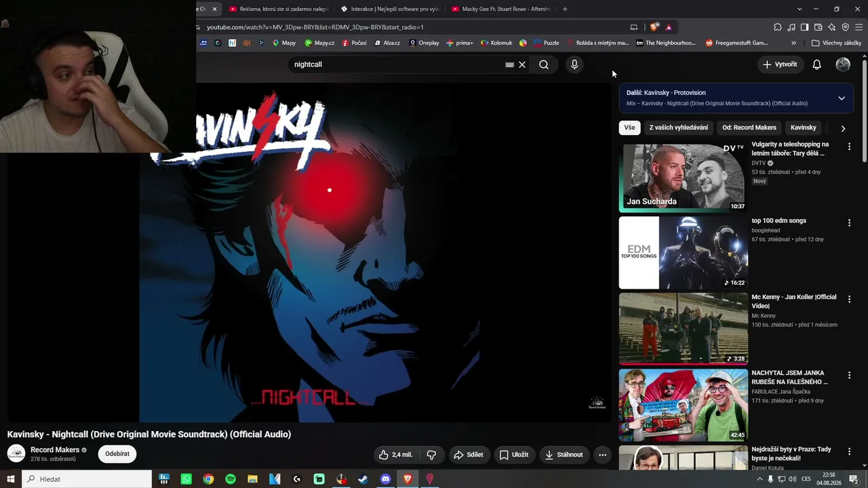This screenshot has height=488, width=868.
Task: Dislike the video with thumbs-down
Action: pos(431,455)
